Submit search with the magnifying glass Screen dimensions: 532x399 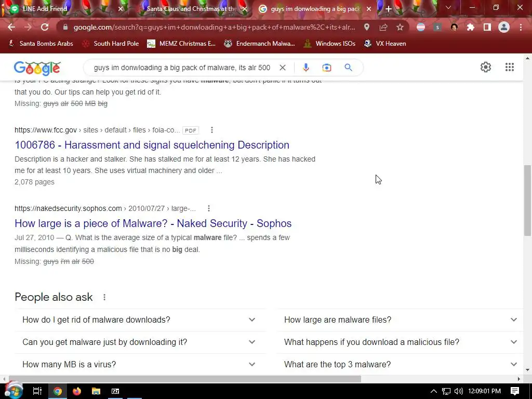coord(348,68)
